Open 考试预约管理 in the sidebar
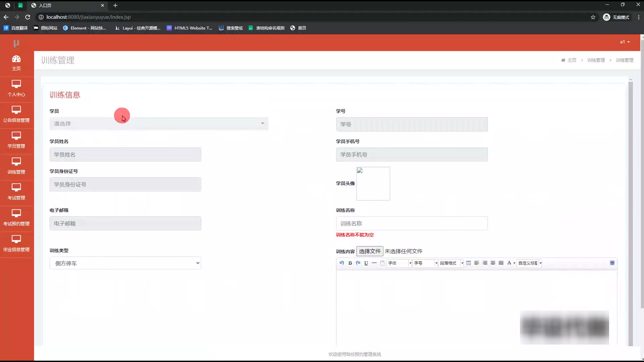Image resolution: width=644 pixels, height=362 pixels. 16,218
